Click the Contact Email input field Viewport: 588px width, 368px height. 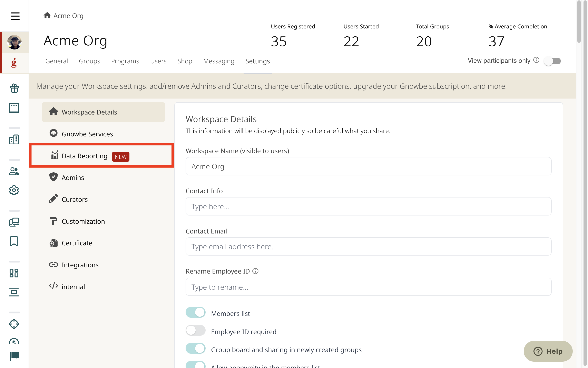368,247
